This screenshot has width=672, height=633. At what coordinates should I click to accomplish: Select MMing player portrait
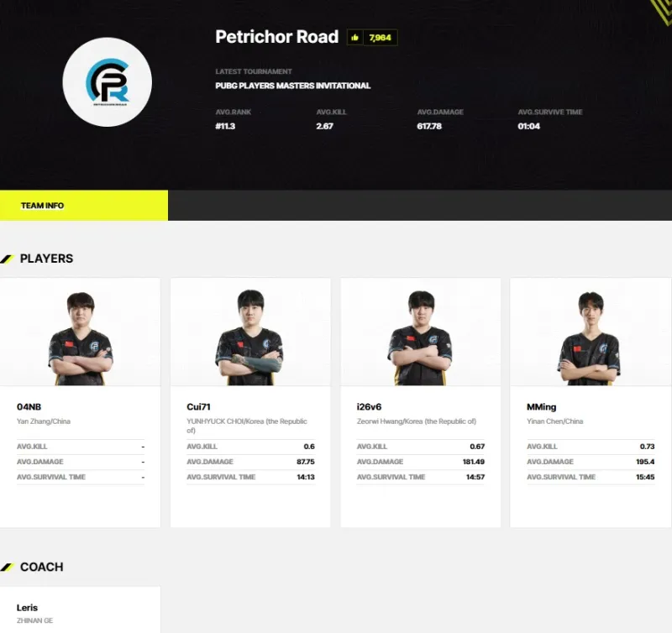tap(590, 337)
